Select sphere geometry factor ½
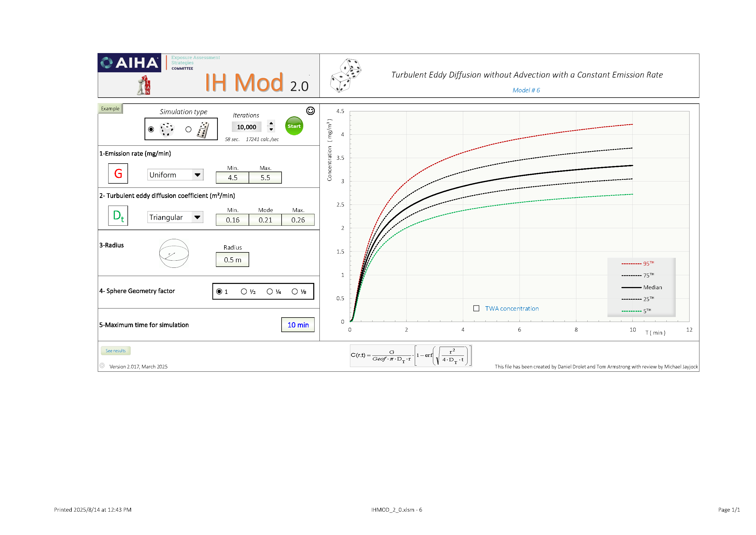756x535 pixels. 244,291
